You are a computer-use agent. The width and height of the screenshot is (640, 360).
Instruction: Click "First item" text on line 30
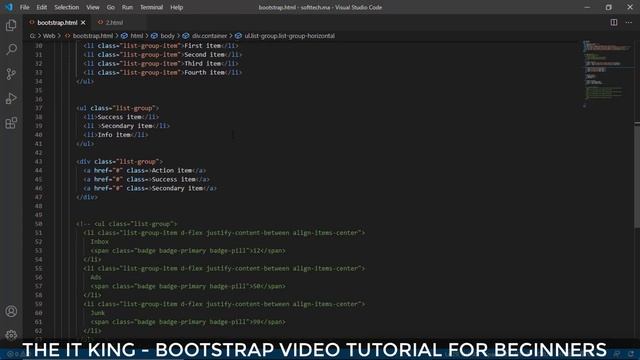click(203, 46)
